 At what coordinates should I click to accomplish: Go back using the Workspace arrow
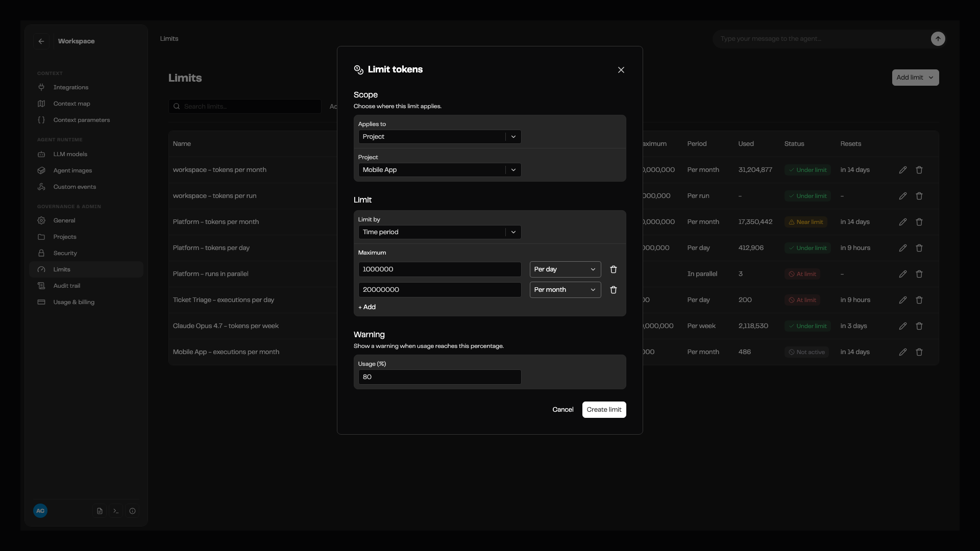[41, 41]
